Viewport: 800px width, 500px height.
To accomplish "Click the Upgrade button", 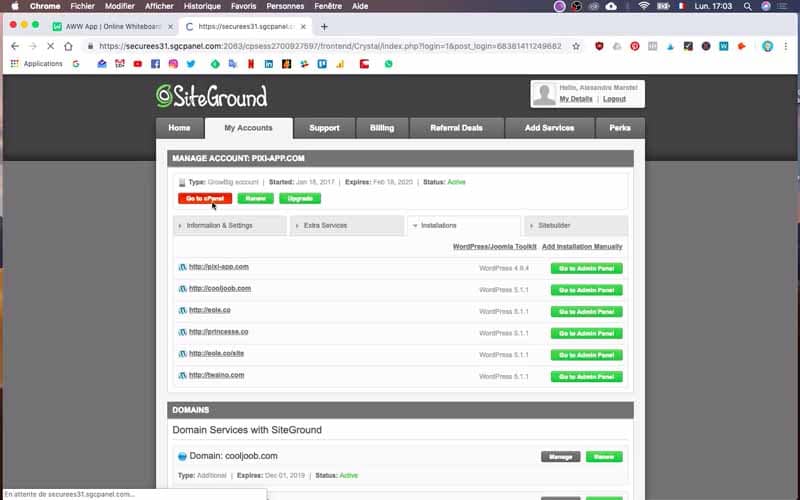I will (x=300, y=198).
